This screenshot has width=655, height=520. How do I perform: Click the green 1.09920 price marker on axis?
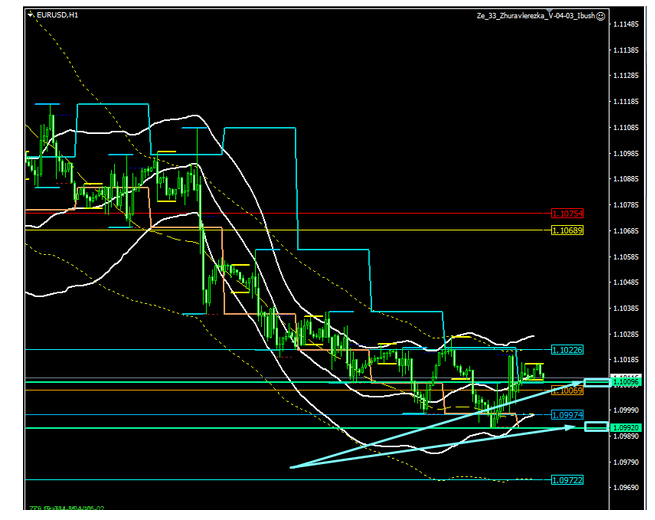pyautogui.click(x=629, y=427)
